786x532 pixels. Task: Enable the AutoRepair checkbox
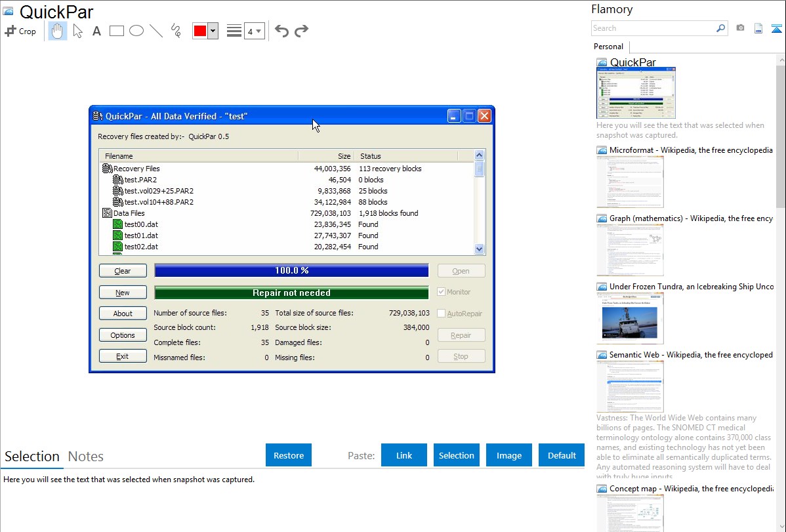(442, 314)
